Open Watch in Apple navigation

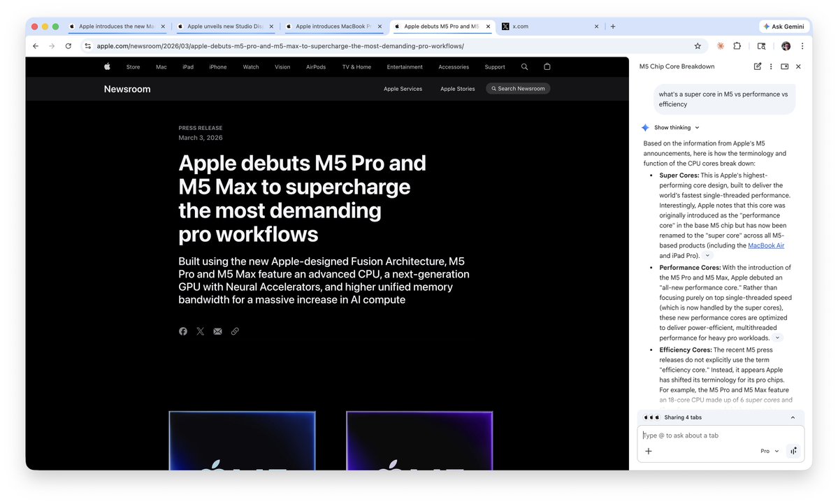pos(251,67)
